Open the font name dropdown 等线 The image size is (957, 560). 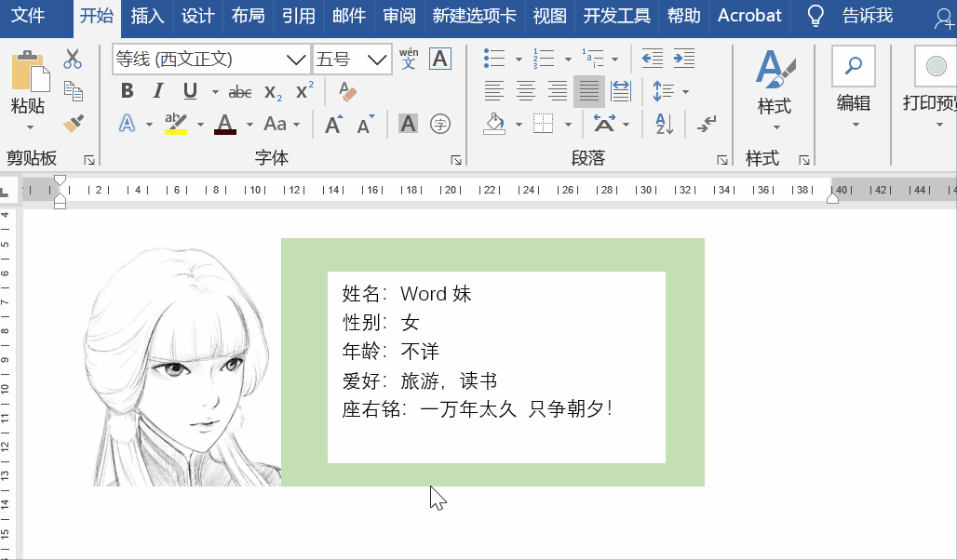pyautogui.click(x=296, y=60)
